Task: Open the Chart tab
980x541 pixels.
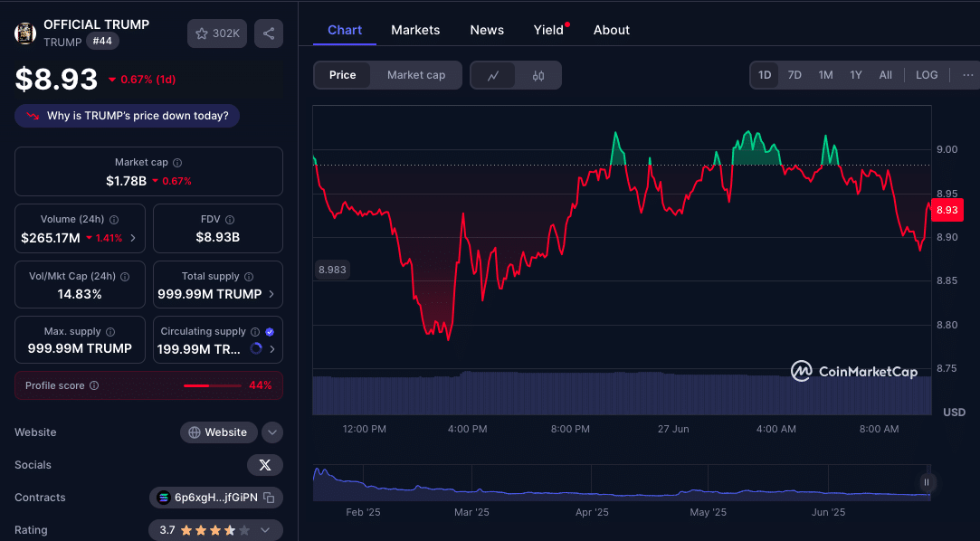Action: click(345, 30)
